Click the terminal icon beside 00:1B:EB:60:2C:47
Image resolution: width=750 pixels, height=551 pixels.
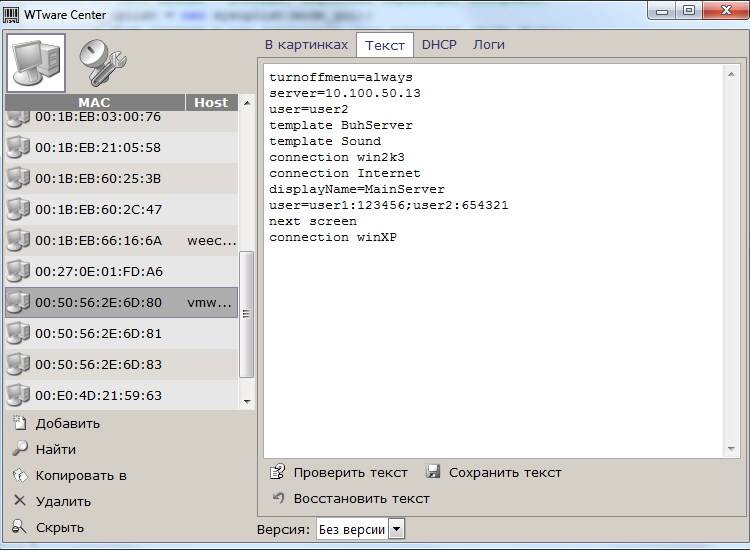tap(18, 209)
